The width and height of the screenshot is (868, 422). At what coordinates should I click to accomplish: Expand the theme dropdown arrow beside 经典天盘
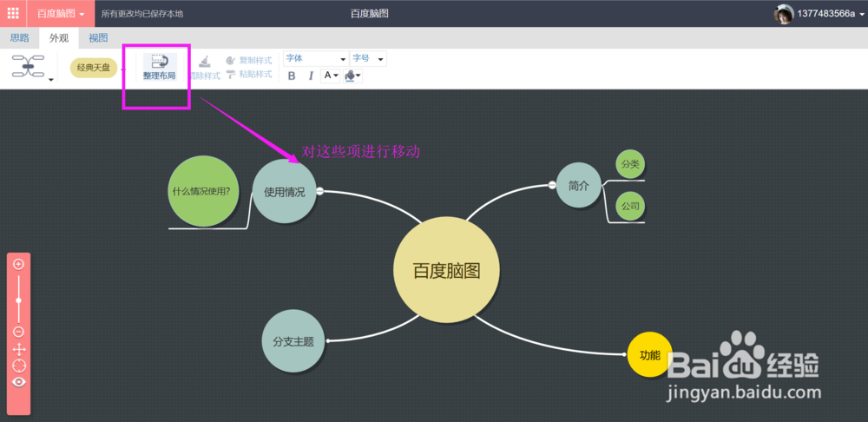click(x=123, y=69)
